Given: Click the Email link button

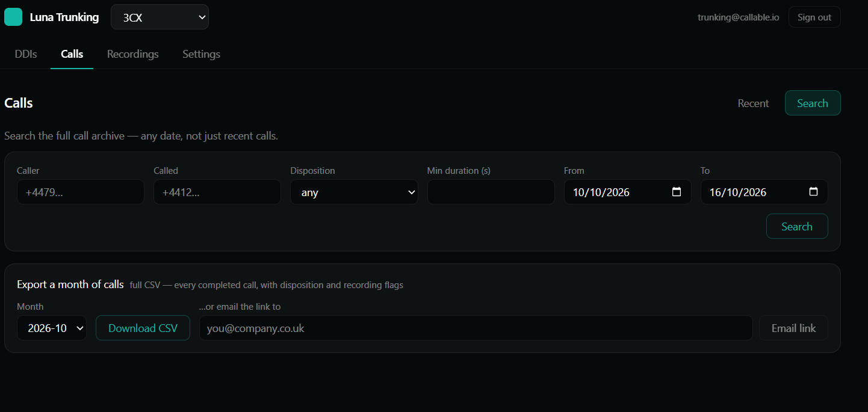Looking at the screenshot, I should point(793,328).
